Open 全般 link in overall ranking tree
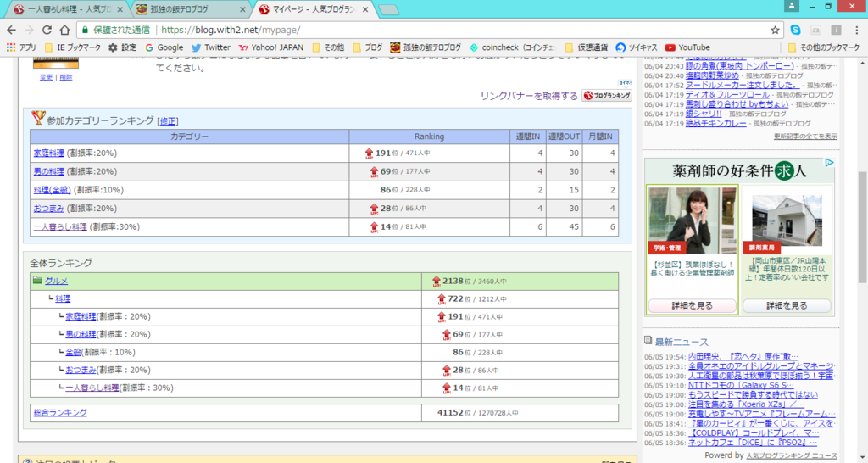The height and width of the screenshot is (463, 868). pyautogui.click(x=73, y=352)
